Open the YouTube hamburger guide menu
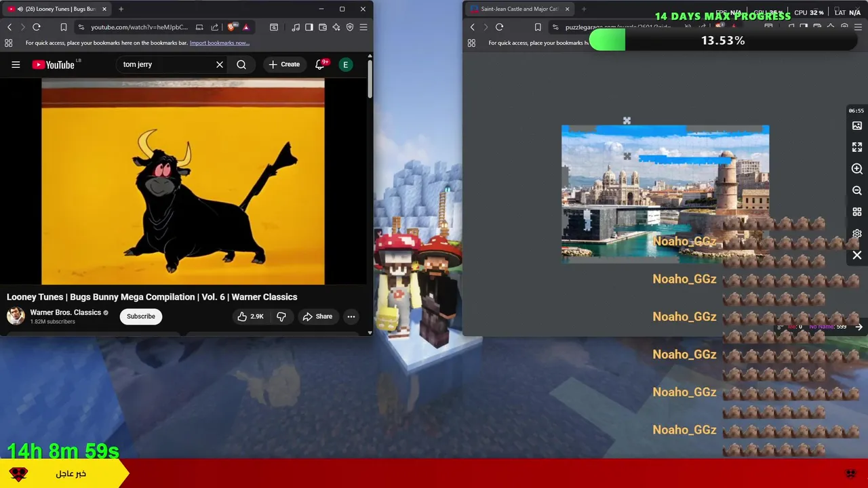868x488 pixels. (x=16, y=64)
